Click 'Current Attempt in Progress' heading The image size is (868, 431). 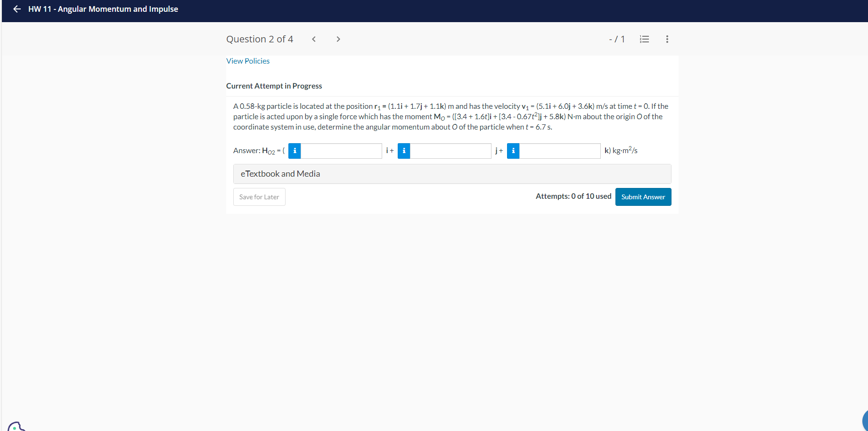(274, 86)
